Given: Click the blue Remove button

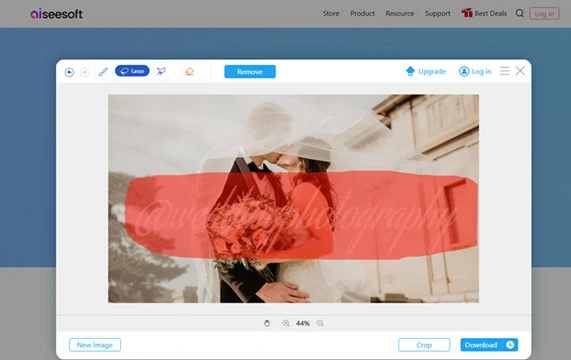Looking at the screenshot, I should coord(250,72).
